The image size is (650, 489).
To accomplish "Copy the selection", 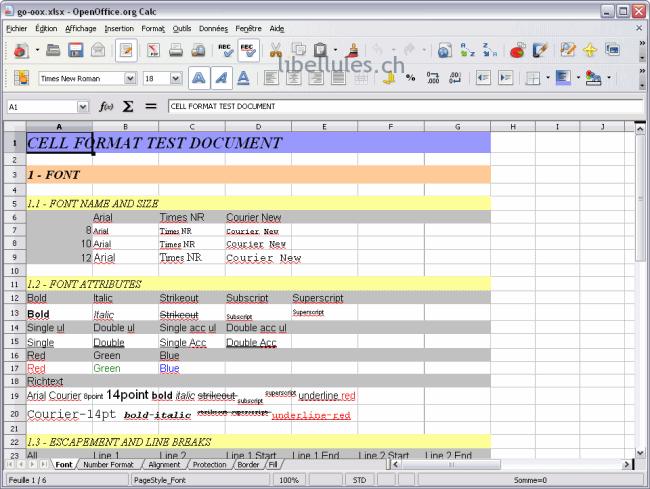I will click(298, 50).
